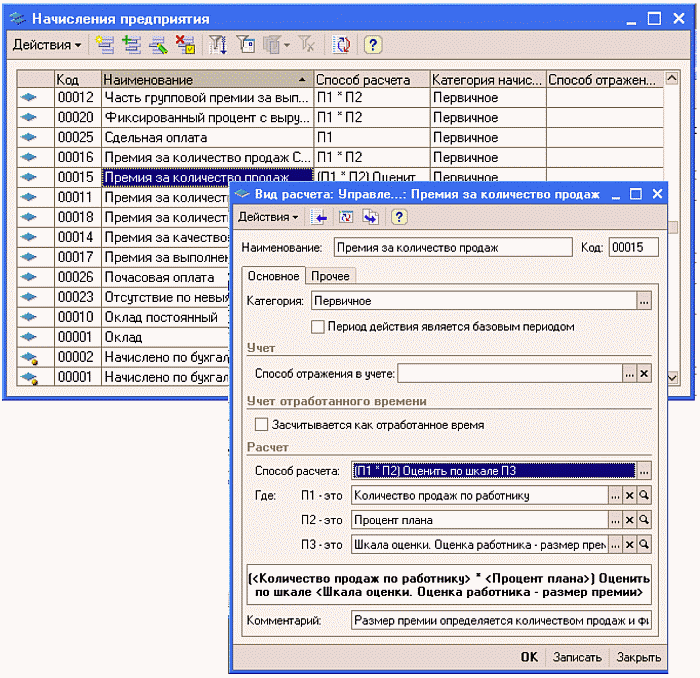Open the П3 parameter magnifier lookup
This screenshot has height=678, width=700.
(645, 545)
